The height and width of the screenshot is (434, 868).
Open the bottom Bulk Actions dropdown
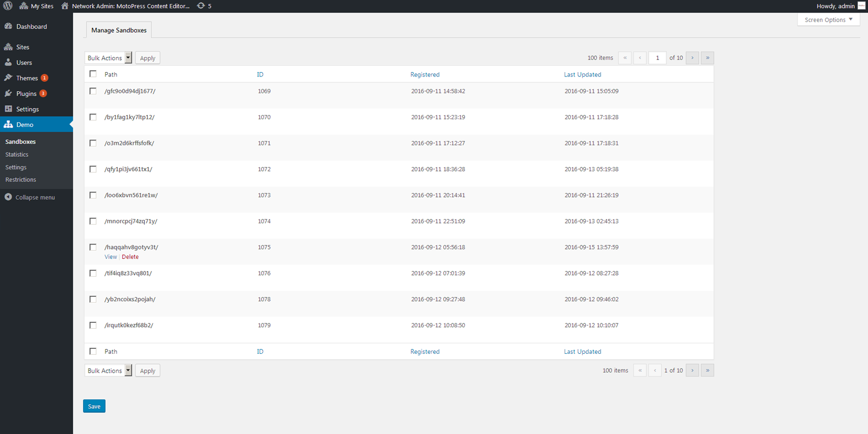[108, 371]
